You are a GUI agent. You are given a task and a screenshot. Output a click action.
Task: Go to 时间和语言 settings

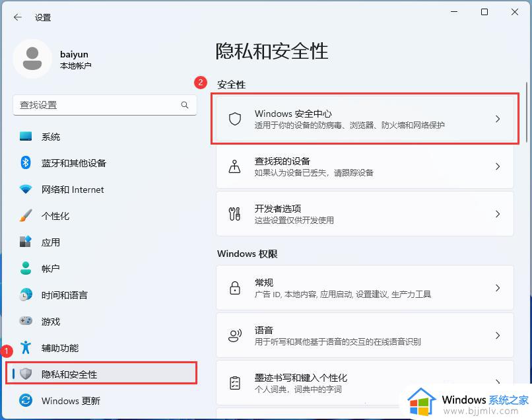64,295
